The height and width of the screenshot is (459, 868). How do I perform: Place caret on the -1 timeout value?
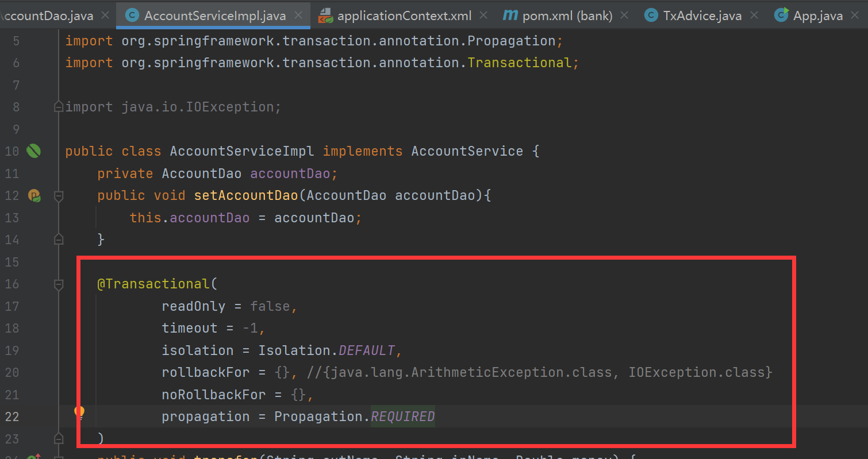click(x=250, y=328)
